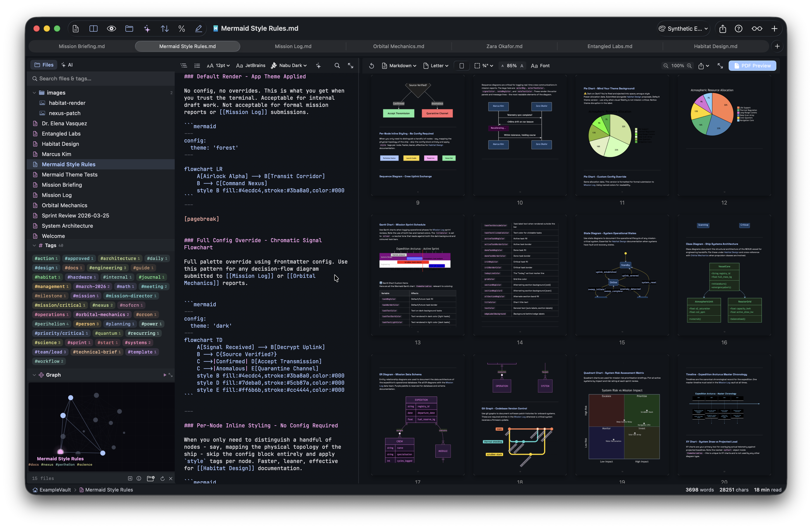The image size is (812, 528).
Task: Click the sort arrows icon in toolbar
Action: point(164,29)
